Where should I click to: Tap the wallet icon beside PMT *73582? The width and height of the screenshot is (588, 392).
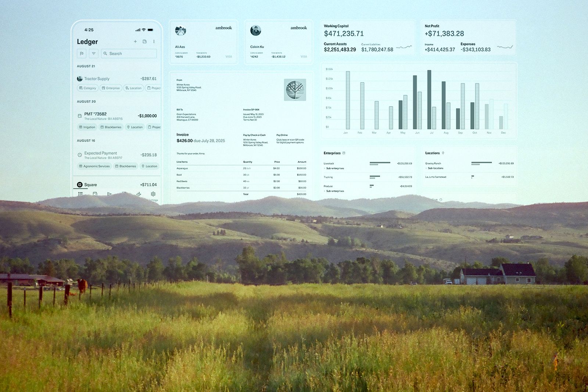(80, 116)
